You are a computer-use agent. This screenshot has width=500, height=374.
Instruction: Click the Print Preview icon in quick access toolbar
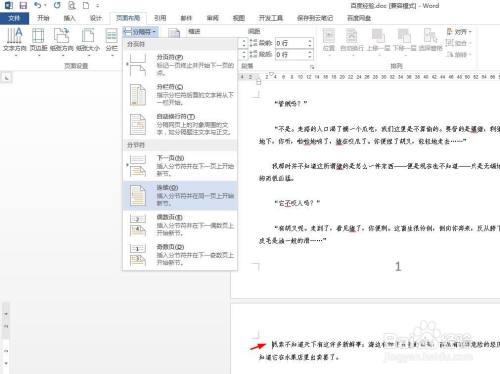(x=71, y=5)
